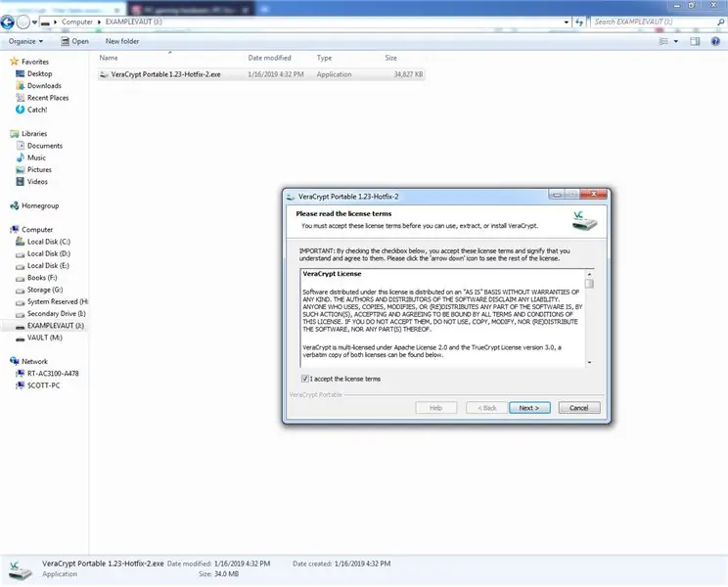This screenshot has width=728, height=587.
Task: Click the search magnifier icon
Action: click(x=720, y=22)
